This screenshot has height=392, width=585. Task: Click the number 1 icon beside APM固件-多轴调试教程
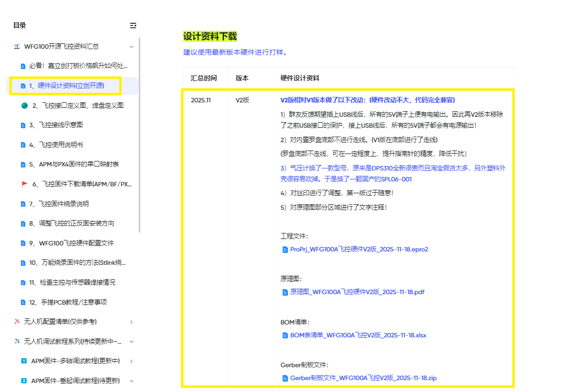[x=24, y=361]
